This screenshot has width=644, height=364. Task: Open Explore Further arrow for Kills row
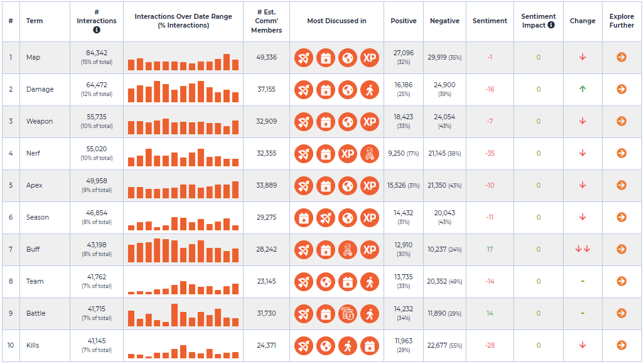(621, 345)
